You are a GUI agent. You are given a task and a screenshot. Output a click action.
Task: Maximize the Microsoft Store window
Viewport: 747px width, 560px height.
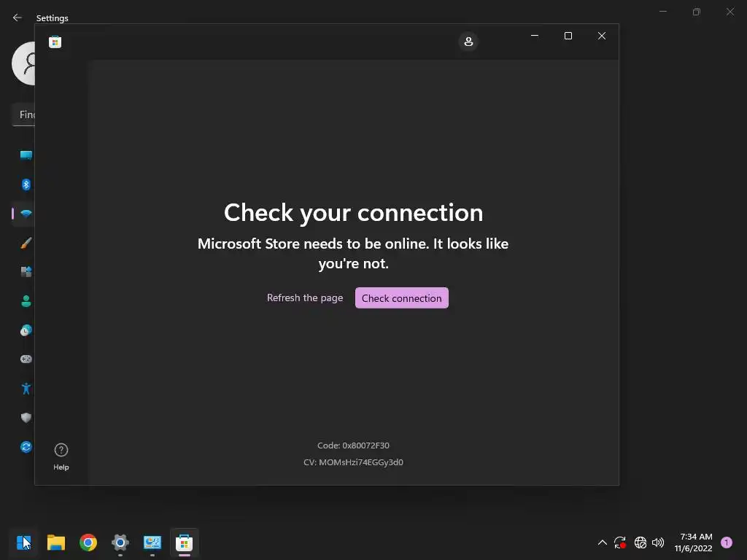568,36
